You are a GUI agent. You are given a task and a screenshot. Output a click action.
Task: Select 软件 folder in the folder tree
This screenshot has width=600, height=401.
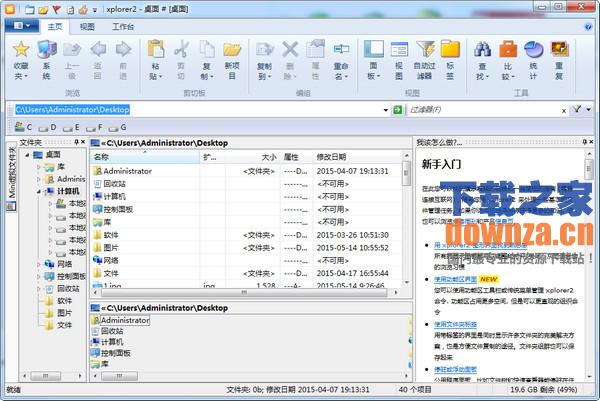64,301
